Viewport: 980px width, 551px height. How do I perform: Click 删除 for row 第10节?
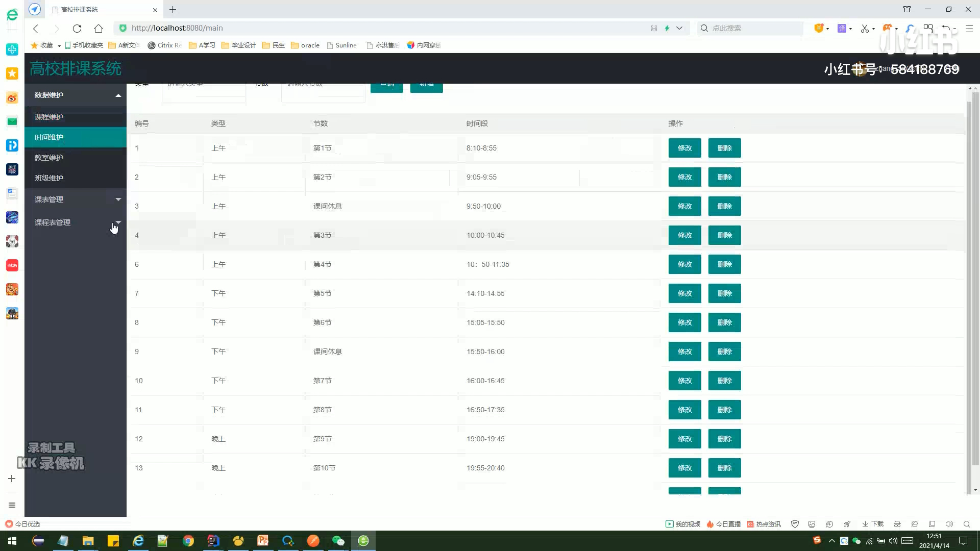click(x=725, y=468)
